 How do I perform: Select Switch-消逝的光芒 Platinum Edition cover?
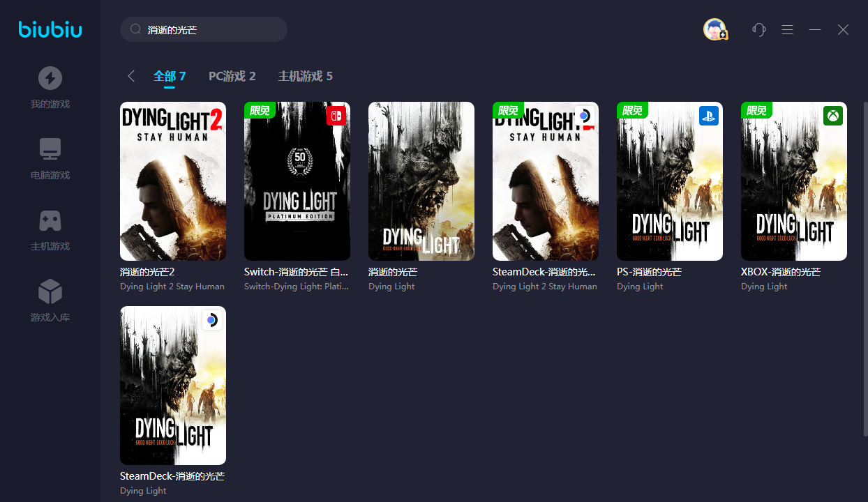(297, 181)
